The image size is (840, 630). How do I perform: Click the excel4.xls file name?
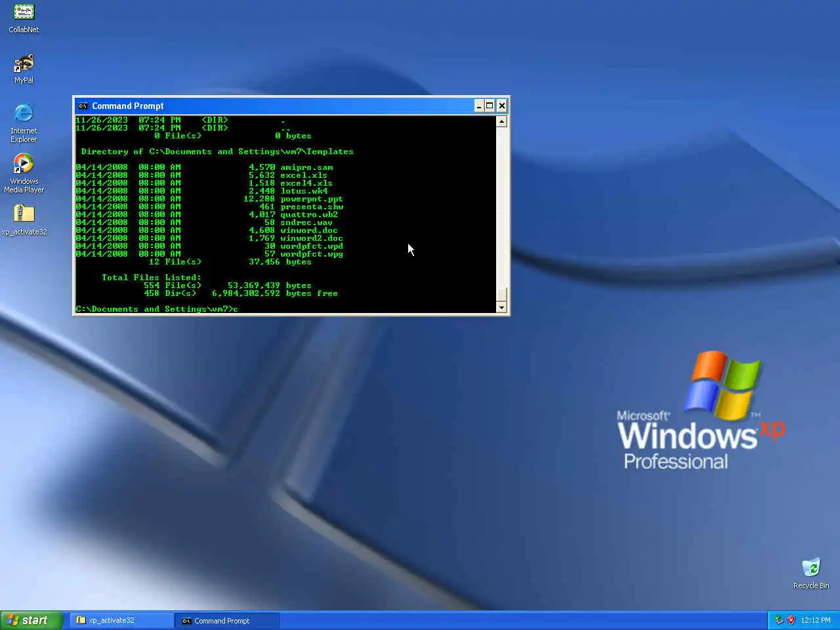coord(306,183)
